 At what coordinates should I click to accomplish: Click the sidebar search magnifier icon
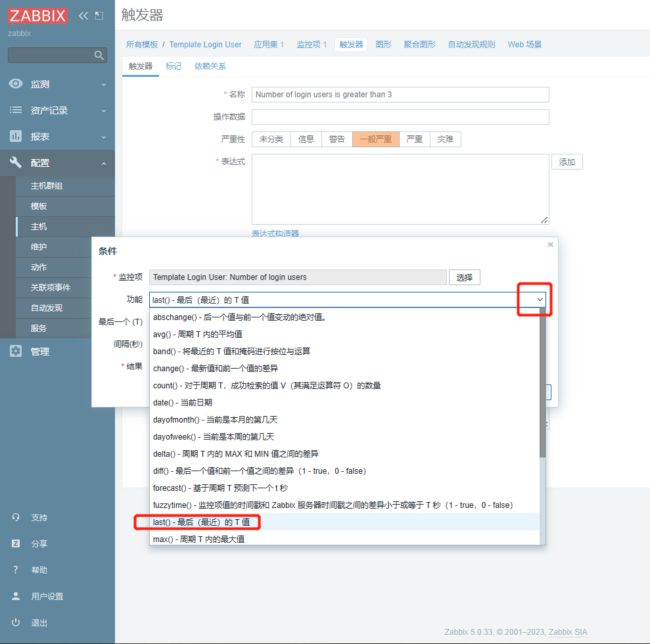[x=99, y=55]
